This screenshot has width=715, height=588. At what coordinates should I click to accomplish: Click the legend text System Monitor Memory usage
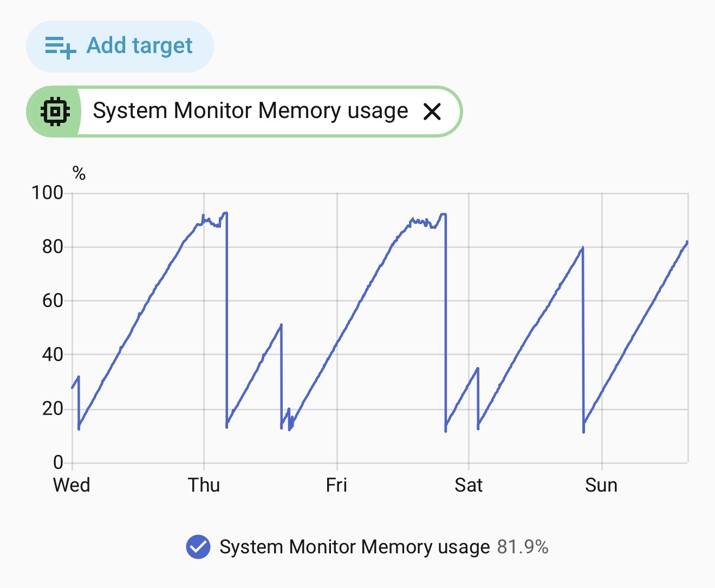355,547
